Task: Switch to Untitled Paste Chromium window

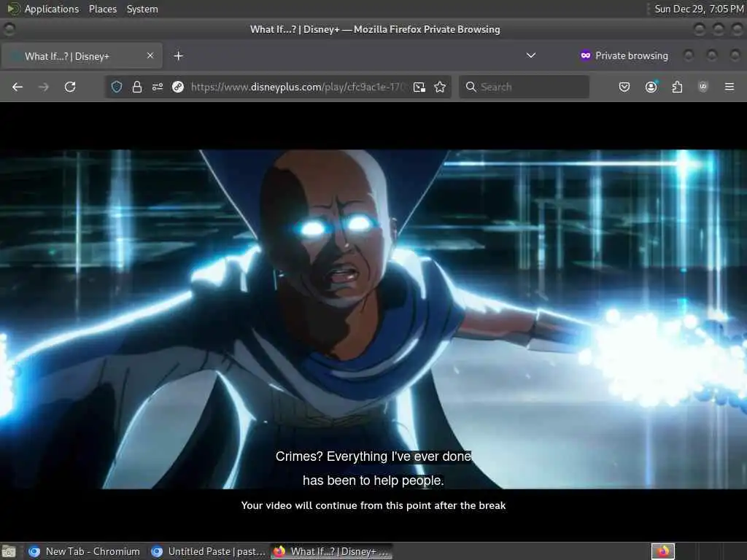Action: (x=208, y=551)
